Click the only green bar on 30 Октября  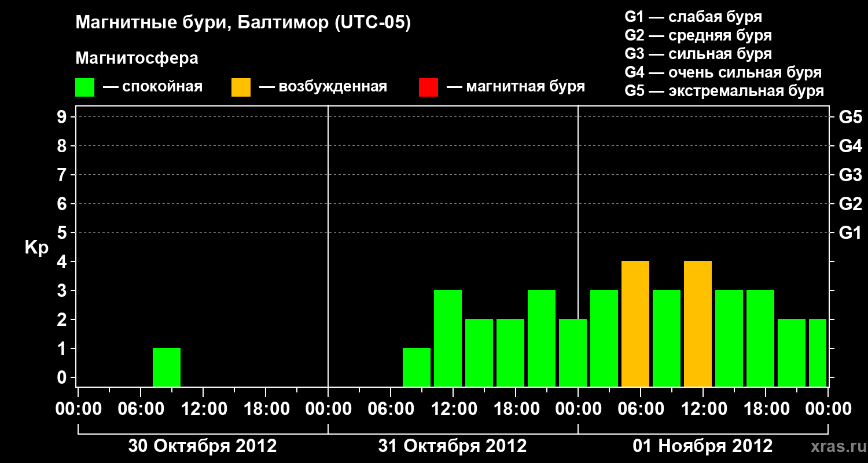coord(167,367)
